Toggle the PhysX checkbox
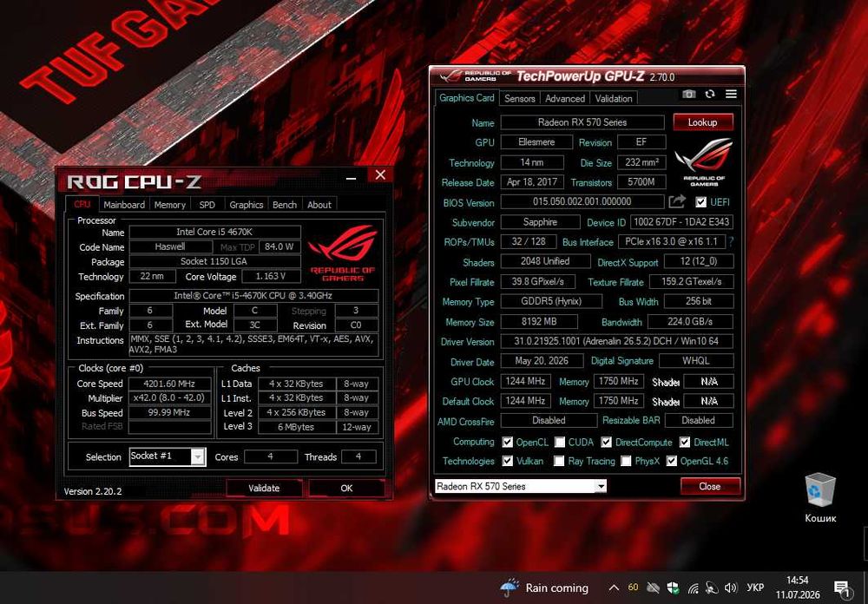This screenshot has height=604, width=868. [626, 461]
